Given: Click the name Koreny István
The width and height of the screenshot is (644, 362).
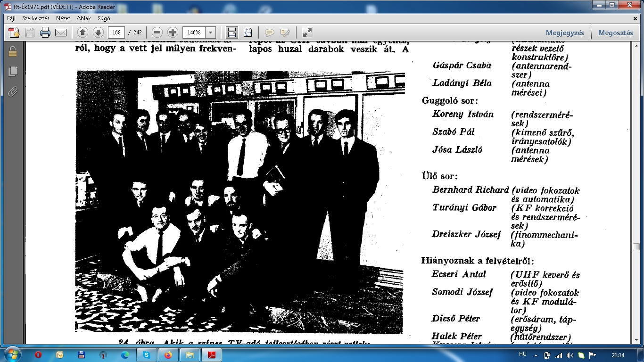Looking at the screenshot, I should coord(463,115).
